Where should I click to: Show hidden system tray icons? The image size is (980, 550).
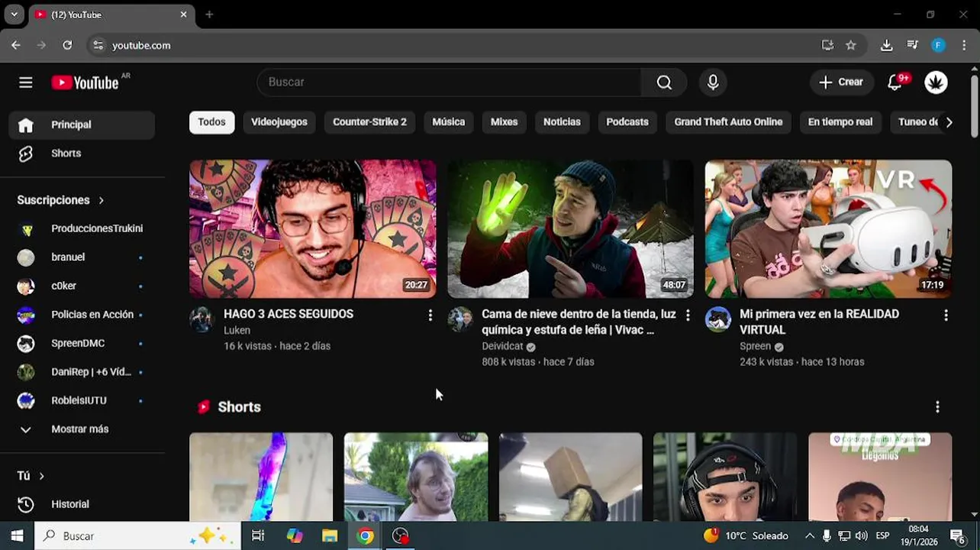pos(809,535)
